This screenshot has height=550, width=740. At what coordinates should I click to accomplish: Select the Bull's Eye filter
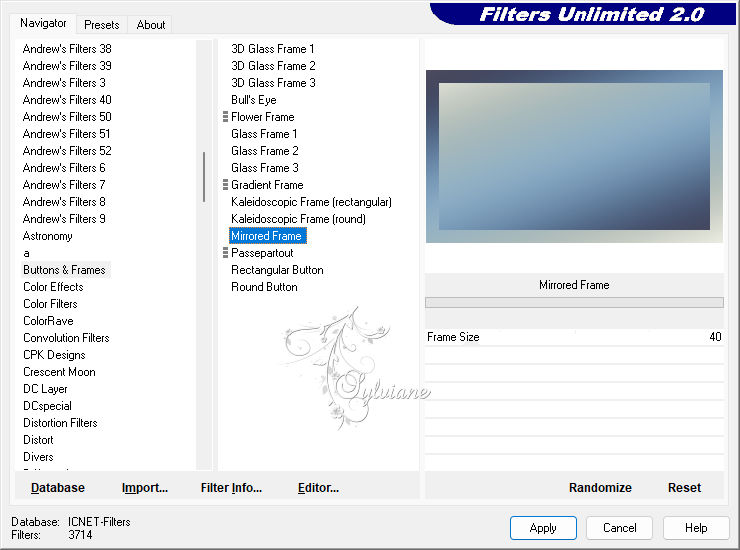coord(254,100)
